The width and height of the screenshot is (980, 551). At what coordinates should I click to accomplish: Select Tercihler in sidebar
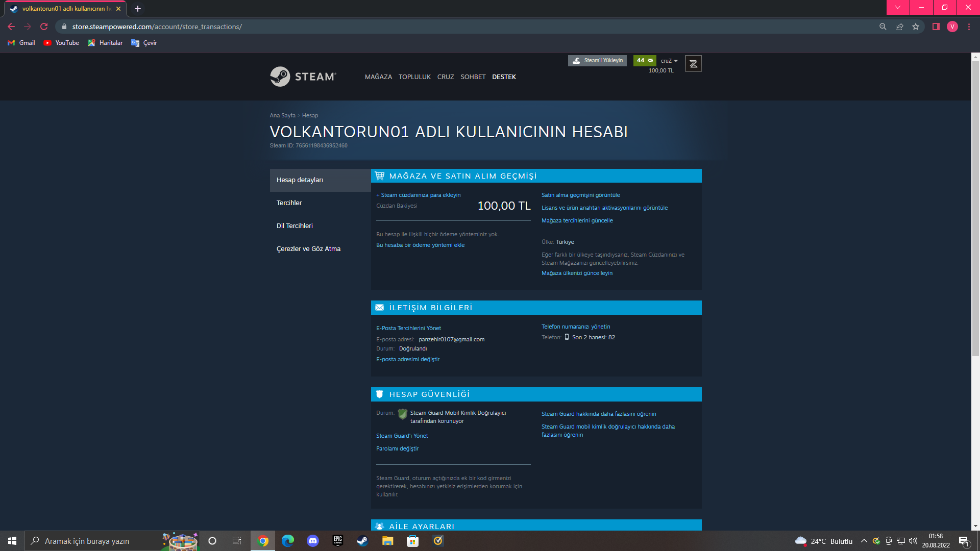pyautogui.click(x=321, y=203)
